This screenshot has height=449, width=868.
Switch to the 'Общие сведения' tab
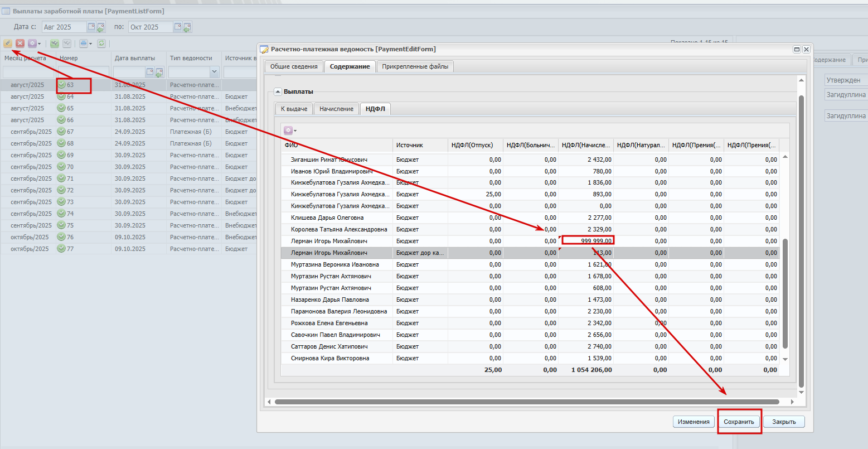pos(293,66)
